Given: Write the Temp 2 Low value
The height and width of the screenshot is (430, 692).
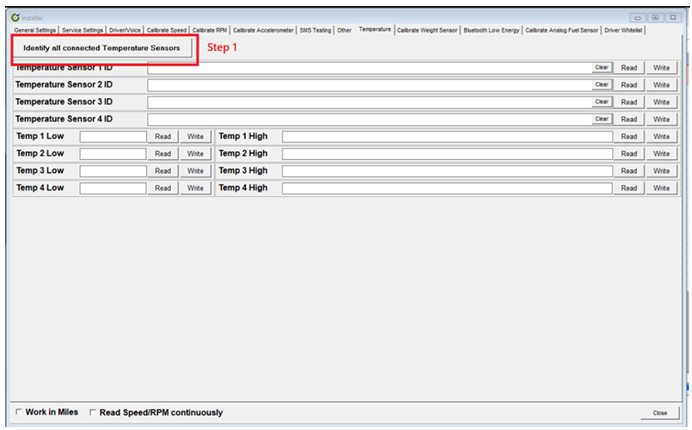Looking at the screenshot, I should [195, 154].
